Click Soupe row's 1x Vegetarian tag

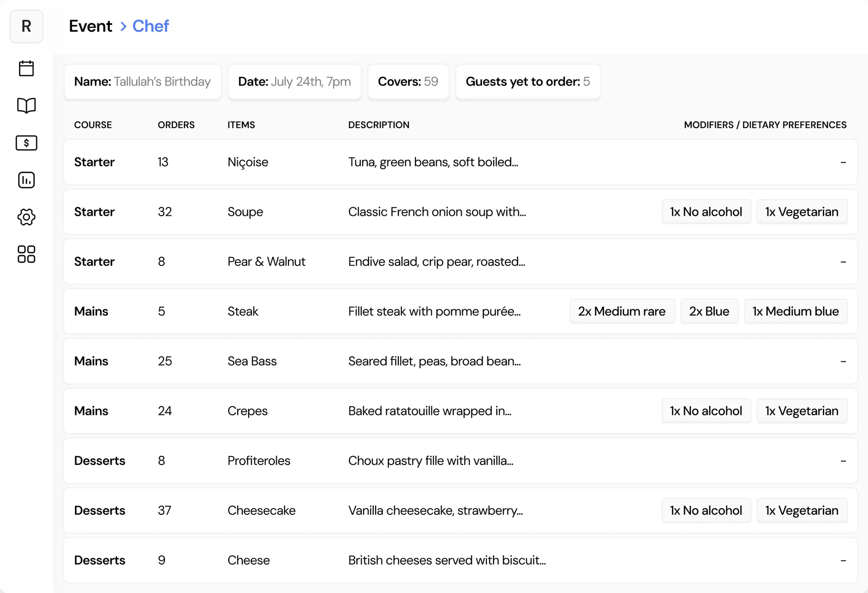pos(802,212)
